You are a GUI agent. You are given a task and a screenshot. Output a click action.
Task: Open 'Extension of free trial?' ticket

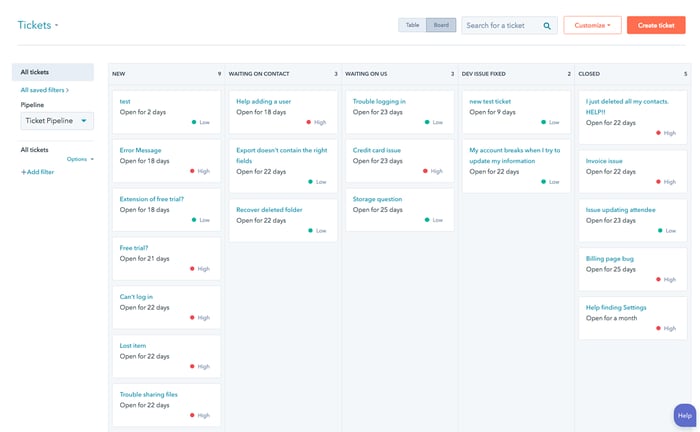(x=151, y=199)
